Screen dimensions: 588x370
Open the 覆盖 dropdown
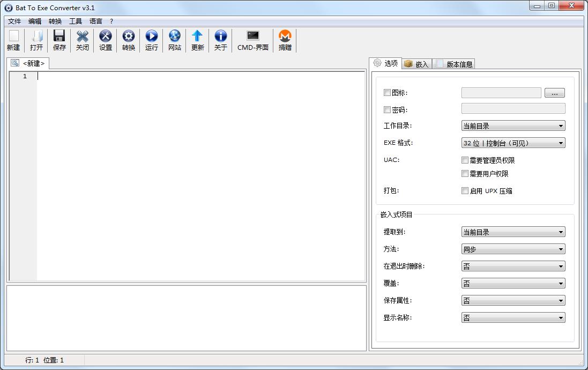click(x=513, y=283)
